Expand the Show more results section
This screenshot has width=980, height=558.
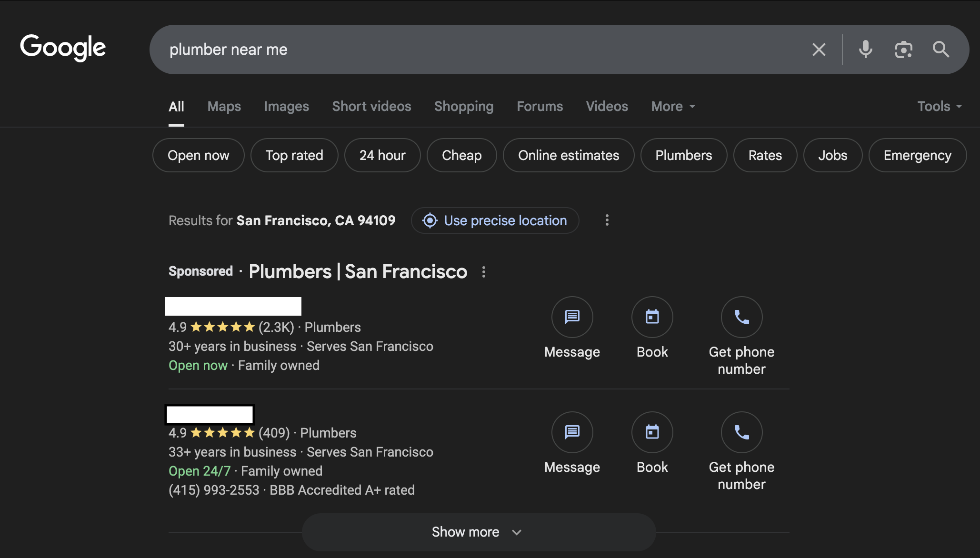(478, 532)
